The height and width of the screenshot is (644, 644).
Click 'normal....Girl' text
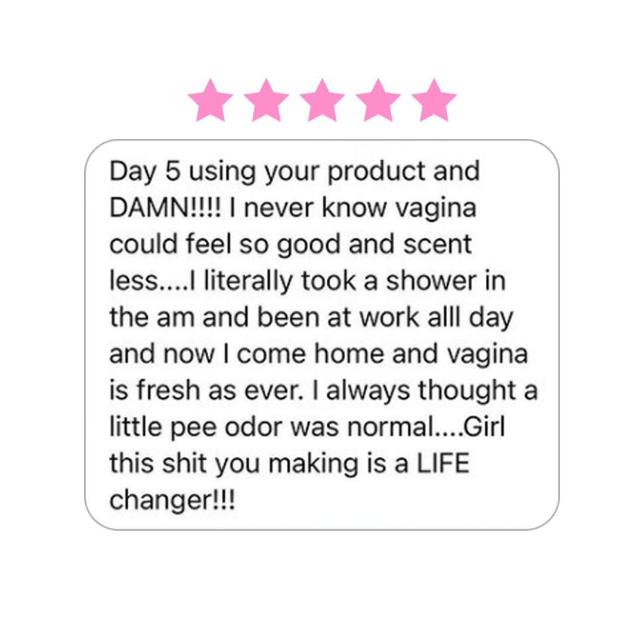pyautogui.click(x=426, y=427)
